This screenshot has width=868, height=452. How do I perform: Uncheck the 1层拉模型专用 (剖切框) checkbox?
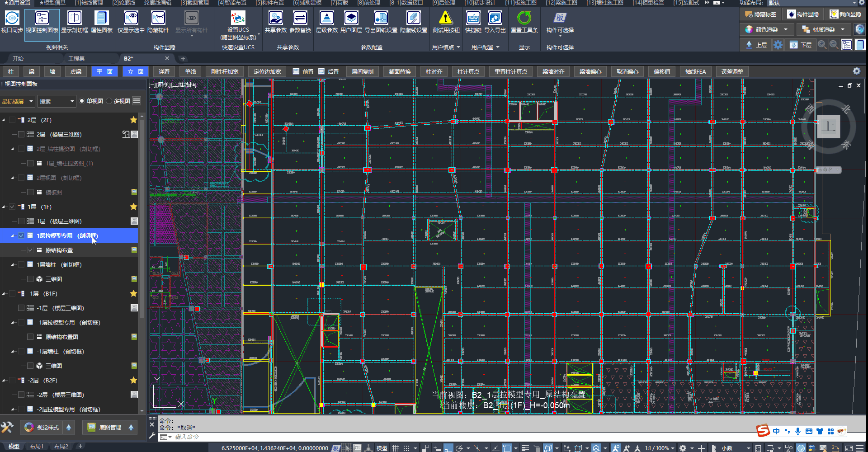21,235
